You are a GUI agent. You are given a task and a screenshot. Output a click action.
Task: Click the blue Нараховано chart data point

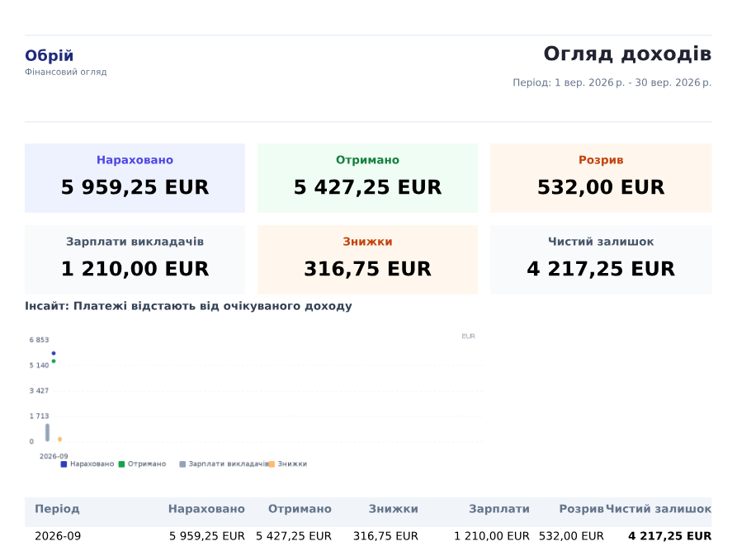54,353
